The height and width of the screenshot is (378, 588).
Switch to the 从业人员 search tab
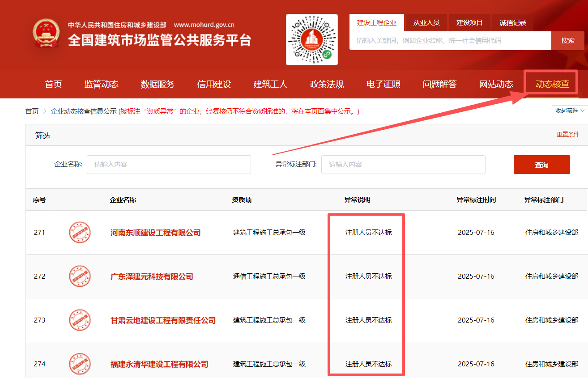pos(426,23)
